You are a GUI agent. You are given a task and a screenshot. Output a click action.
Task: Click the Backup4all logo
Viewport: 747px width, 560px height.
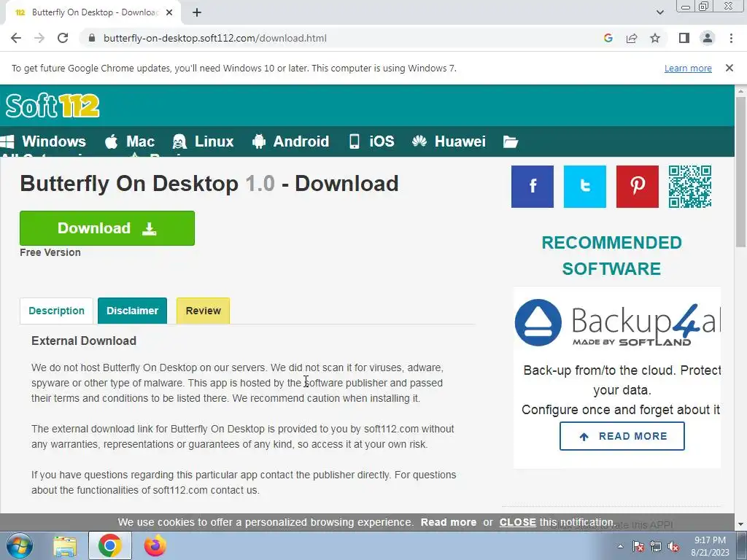pos(617,323)
